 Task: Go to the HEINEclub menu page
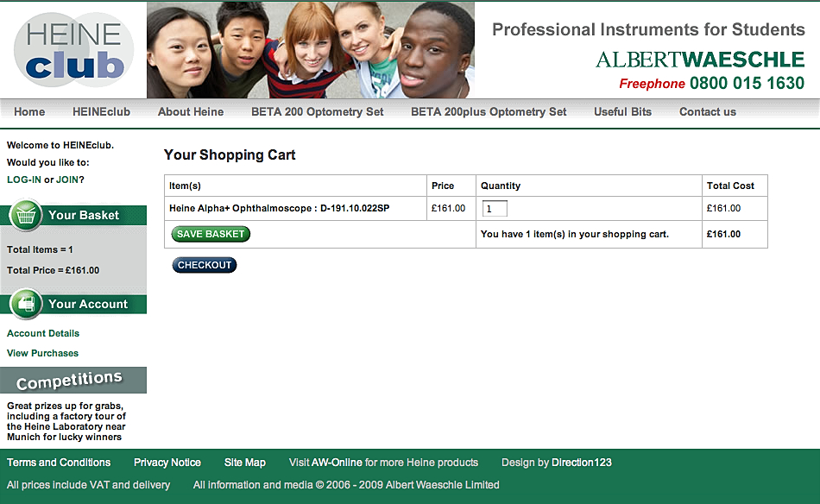point(101,112)
